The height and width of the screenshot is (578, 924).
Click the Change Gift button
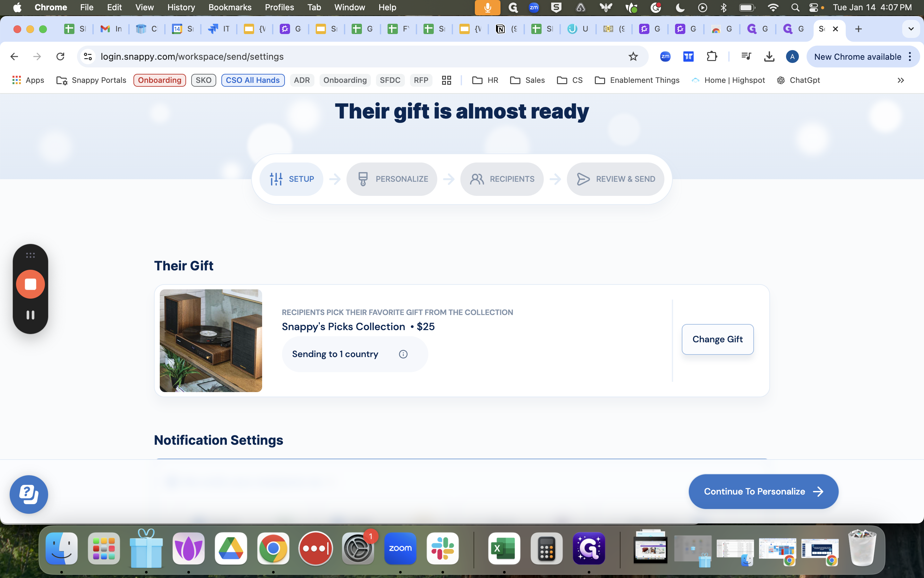coord(717,339)
